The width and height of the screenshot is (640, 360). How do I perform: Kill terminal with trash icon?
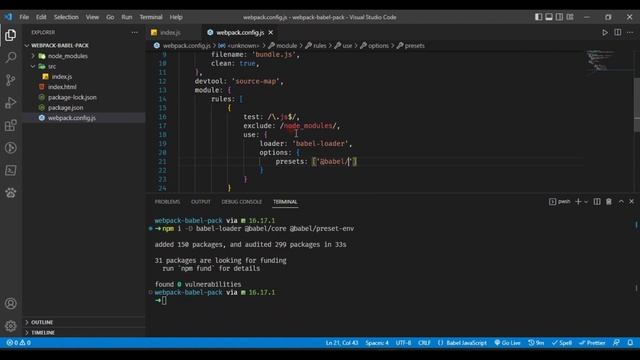[609, 202]
